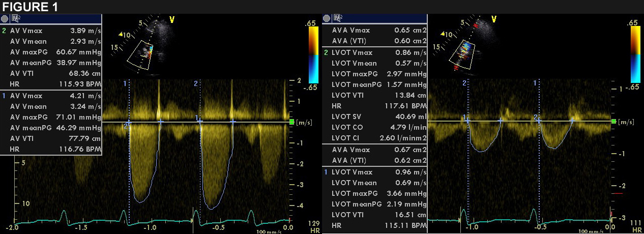Click yellow focus triangle near depth 10 on left

point(121,35)
